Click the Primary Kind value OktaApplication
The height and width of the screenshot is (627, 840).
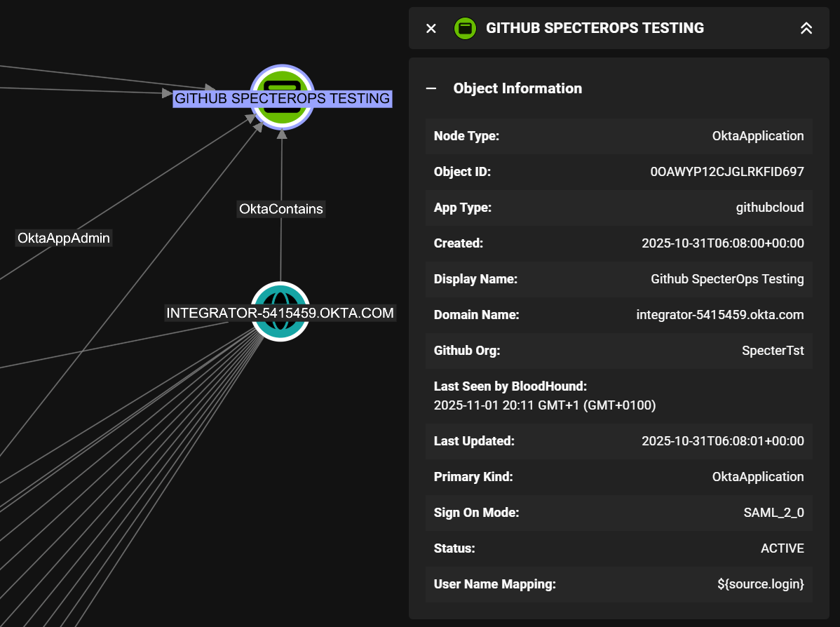point(757,477)
